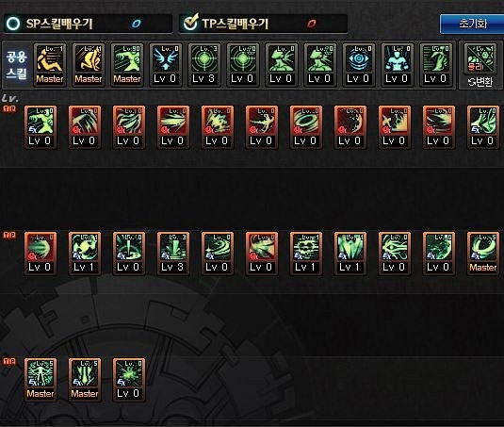Click the SP points value next to SP스킬배우기
The height and width of the screenshot is (427, 504).
click(137, 24)
